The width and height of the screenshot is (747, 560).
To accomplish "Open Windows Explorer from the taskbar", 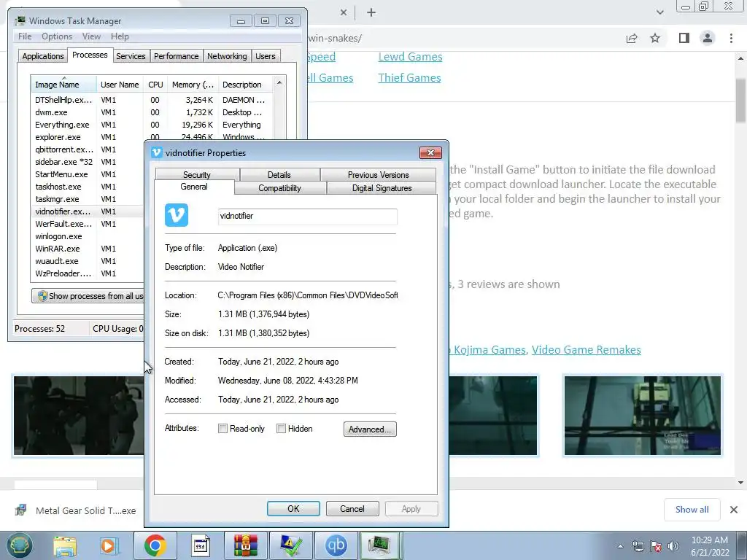I will [x=65, y=546].
